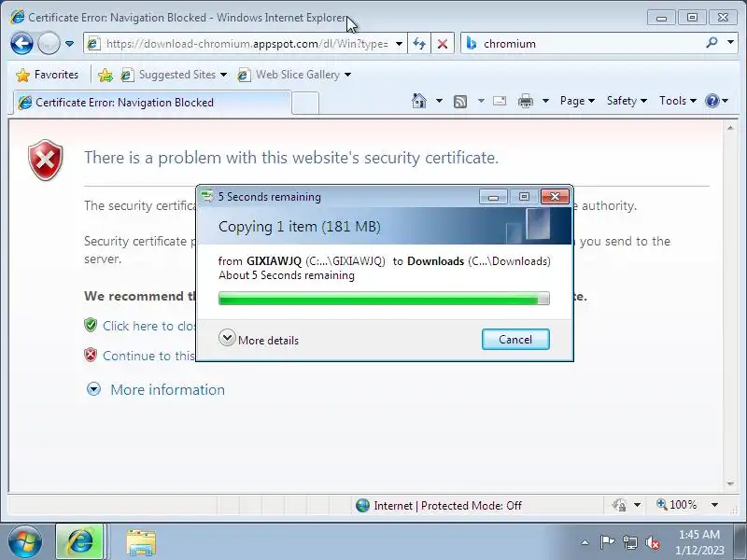Viewport: 747px width, 560px height.
Task: Expand the Print options dropdown arrow
Action: coord(546,101)
